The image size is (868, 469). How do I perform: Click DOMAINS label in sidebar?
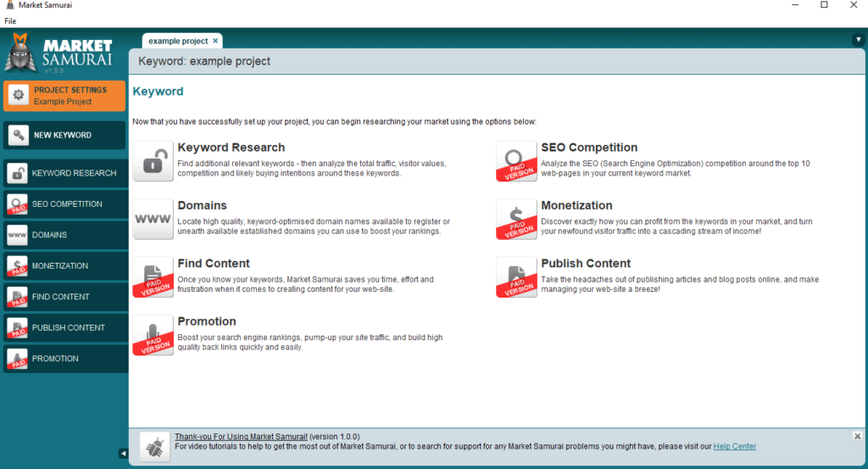point(49,235)
